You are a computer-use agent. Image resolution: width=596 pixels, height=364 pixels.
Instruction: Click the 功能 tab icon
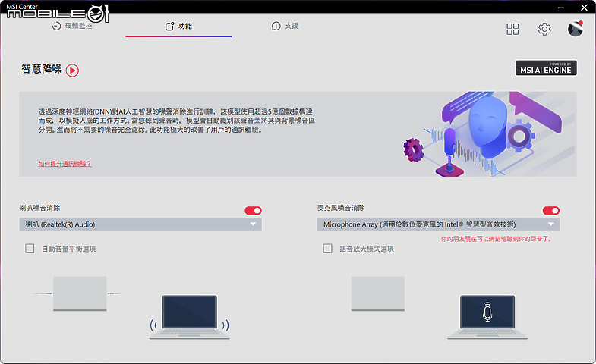click(169, 27)
